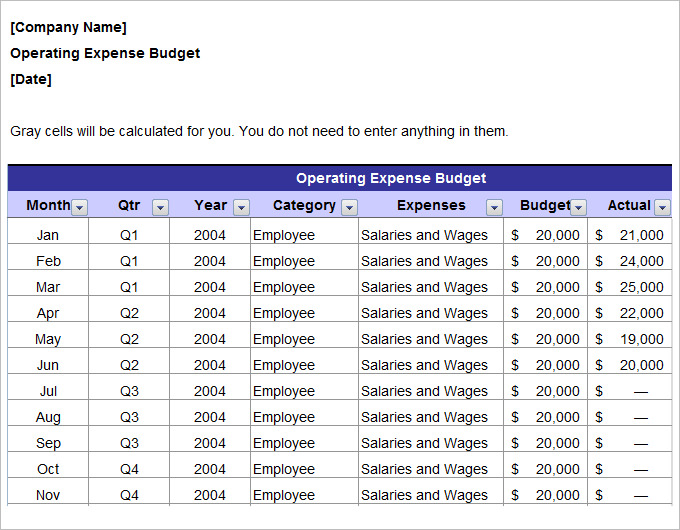Screen dimensions: 680x530
Task: Open the Month column filter dropdown
Action: pyautogui.click(x=79, y=207)
